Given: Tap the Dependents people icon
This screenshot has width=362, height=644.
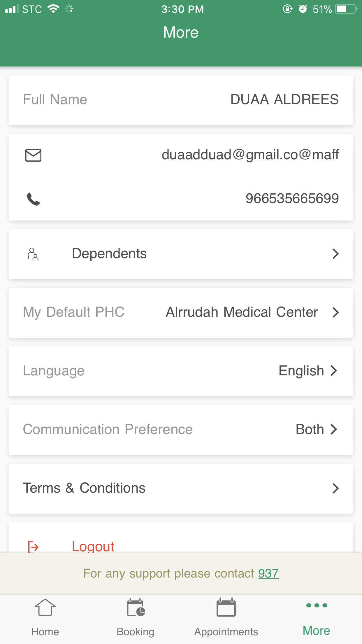Looking at the screenshot, I should pos(33,254).
